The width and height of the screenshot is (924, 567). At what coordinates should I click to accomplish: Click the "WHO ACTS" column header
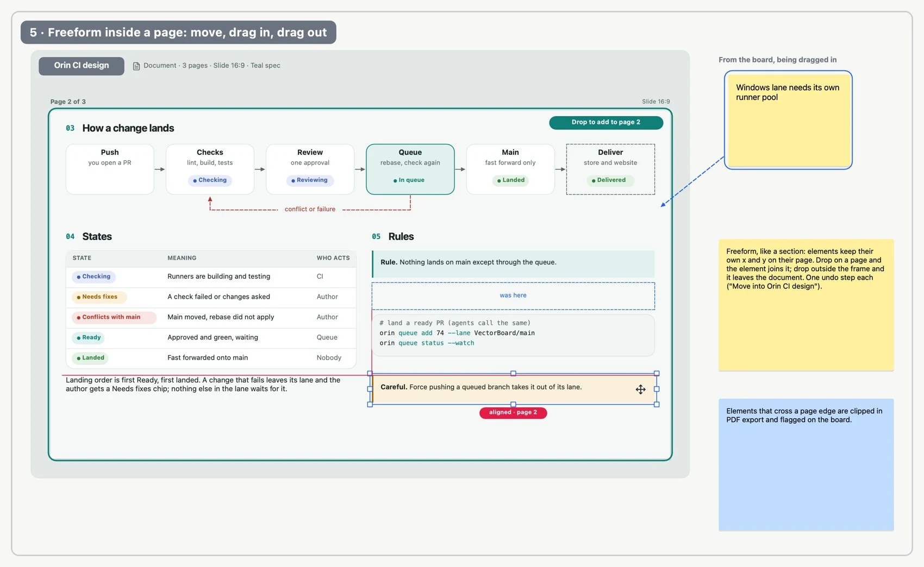pyautogui.click(x=333, y=259)
